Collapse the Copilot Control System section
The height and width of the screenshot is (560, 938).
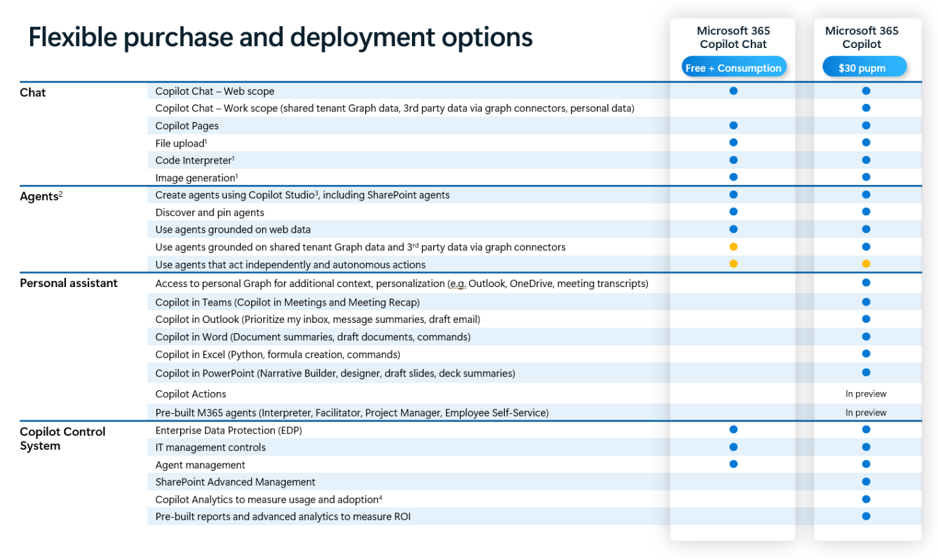[x=62, y=438]
